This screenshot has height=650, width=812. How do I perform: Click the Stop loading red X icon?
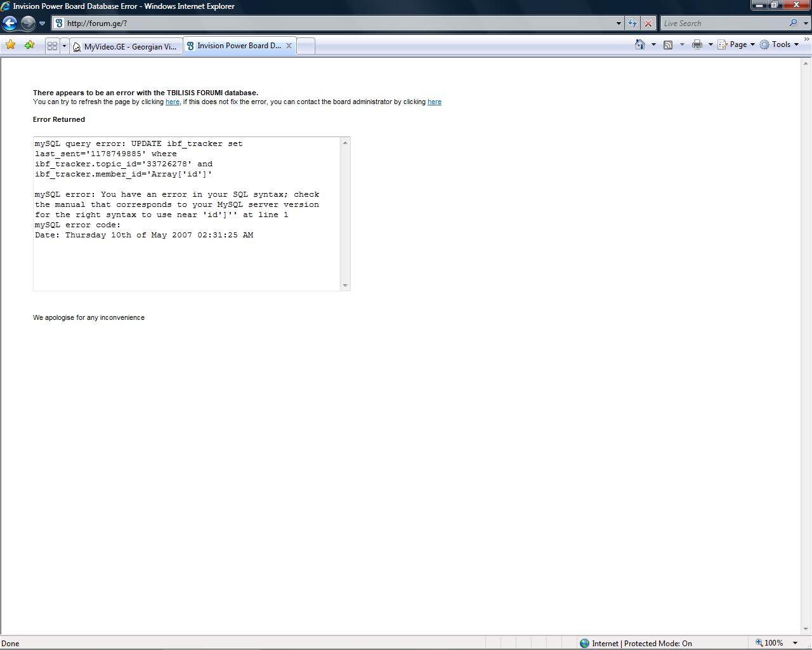[648, 23]
